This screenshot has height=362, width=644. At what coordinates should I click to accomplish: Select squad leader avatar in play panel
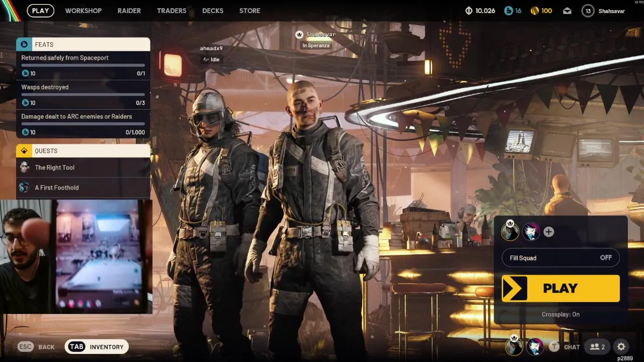tap(510, 231)
